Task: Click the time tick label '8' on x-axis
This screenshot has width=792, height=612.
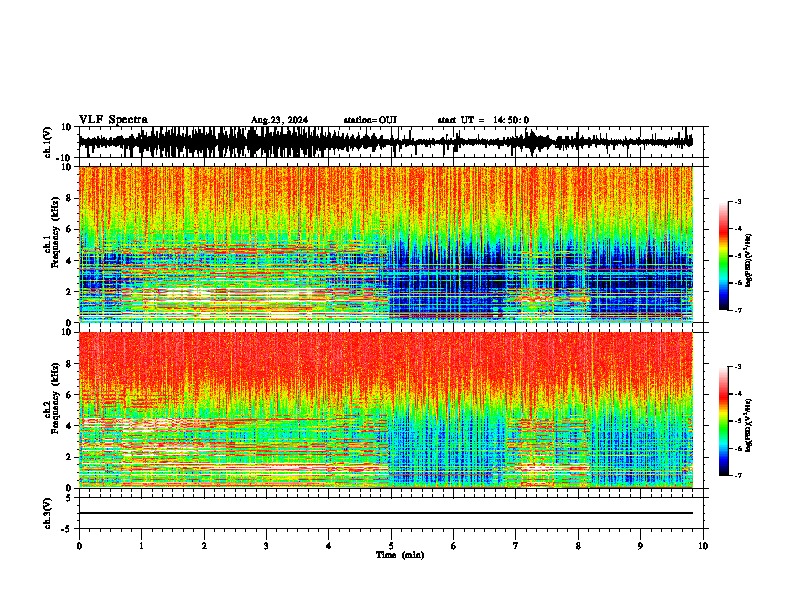Action: 578,546
